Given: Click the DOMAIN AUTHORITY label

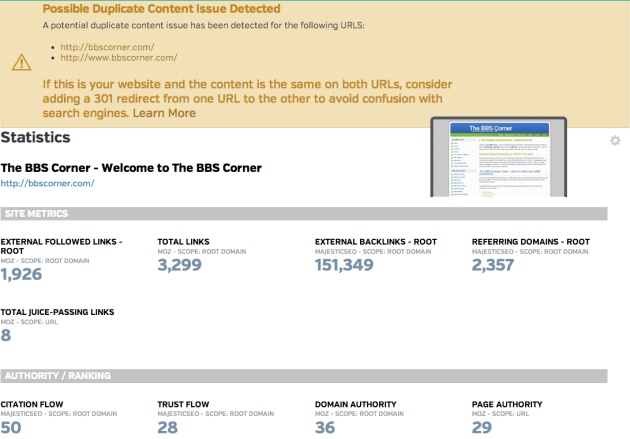Looking at the screenshot, I should coord(356,404).
